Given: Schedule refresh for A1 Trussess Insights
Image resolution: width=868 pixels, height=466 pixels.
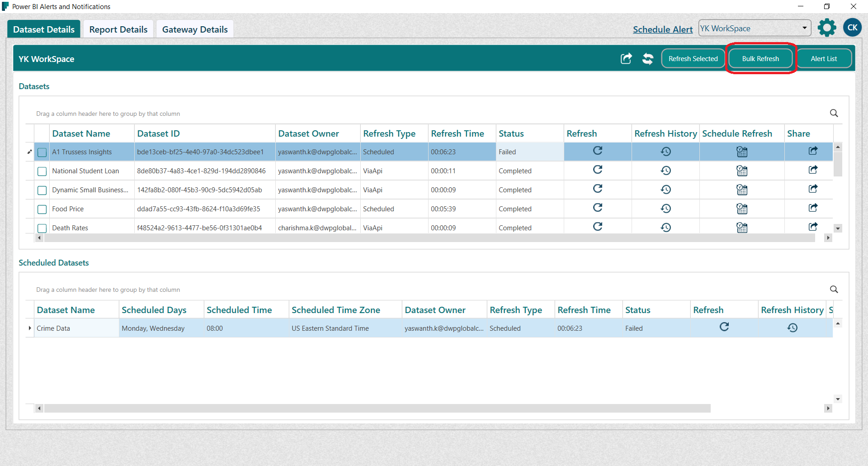Looking at the screenshot, I should 742,152.
